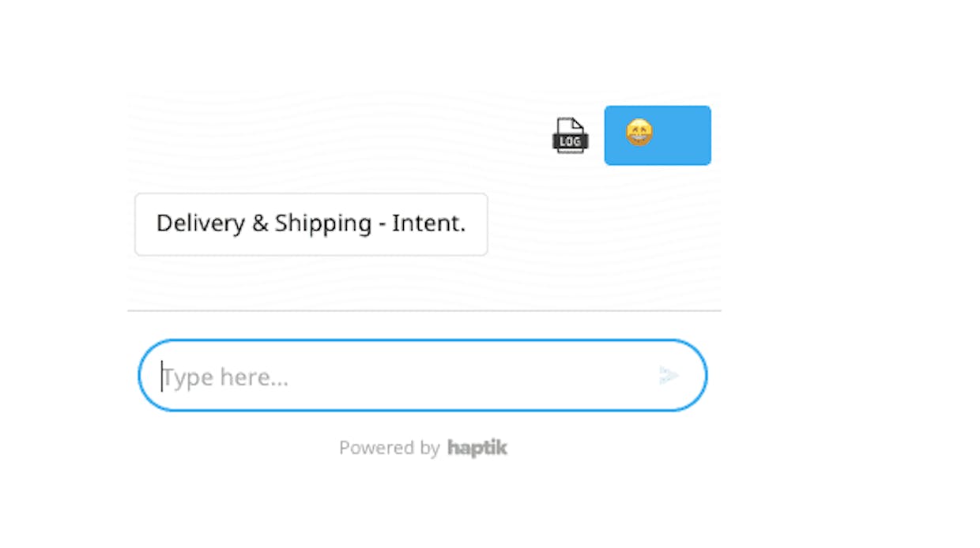Open the haptik brand wordmark
This screenshot has height=548, width=980.
(477, 448)
